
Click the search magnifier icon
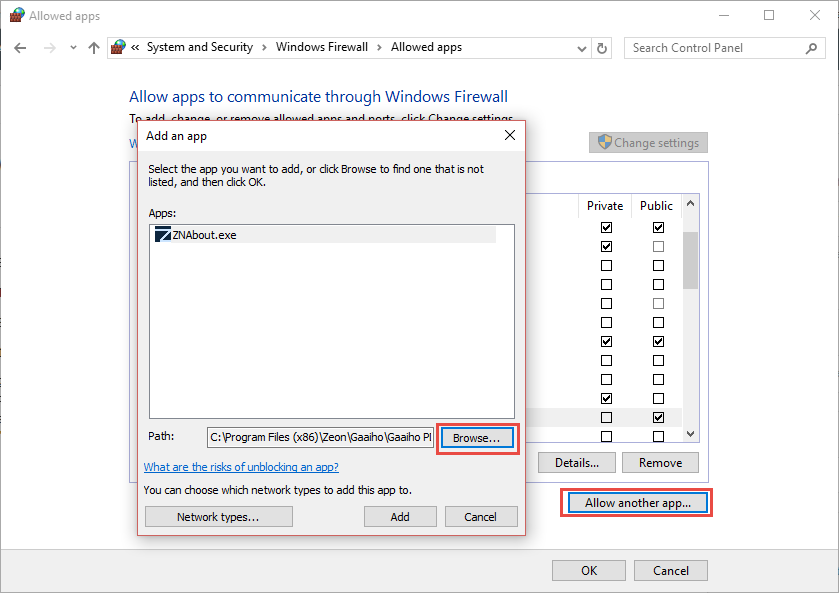point(811,48)
